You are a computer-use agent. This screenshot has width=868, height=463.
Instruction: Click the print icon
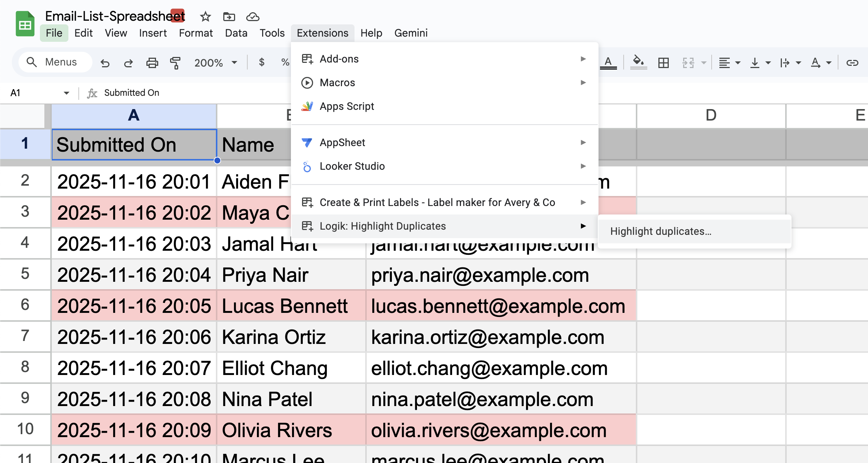click(152, 63)
